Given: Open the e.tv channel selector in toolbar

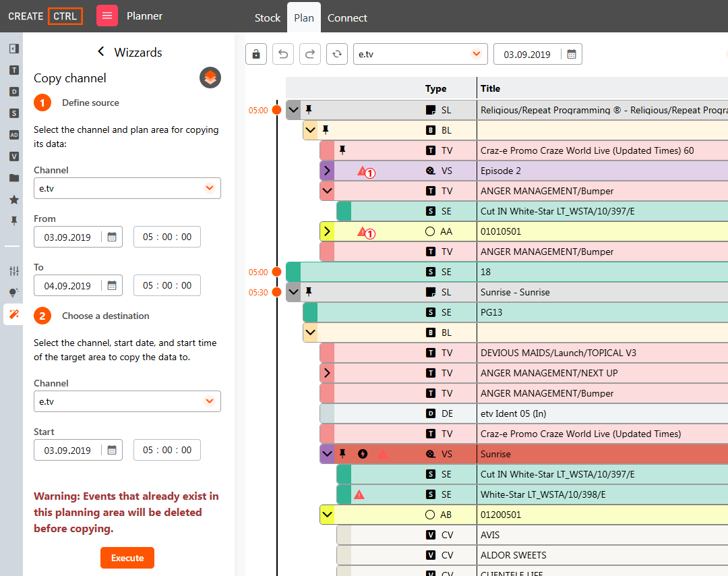Looking at the screenshot, I should (x=420, y=54).
